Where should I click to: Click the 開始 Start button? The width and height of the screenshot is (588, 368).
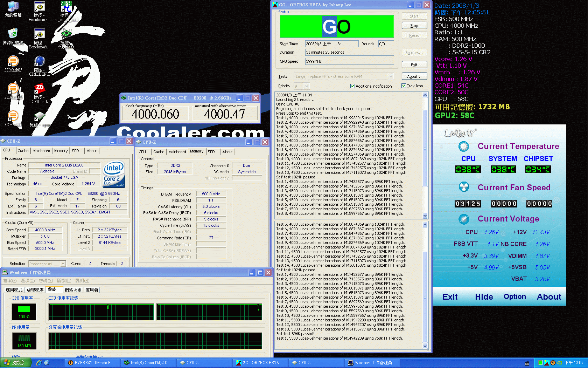pos(16,363)
